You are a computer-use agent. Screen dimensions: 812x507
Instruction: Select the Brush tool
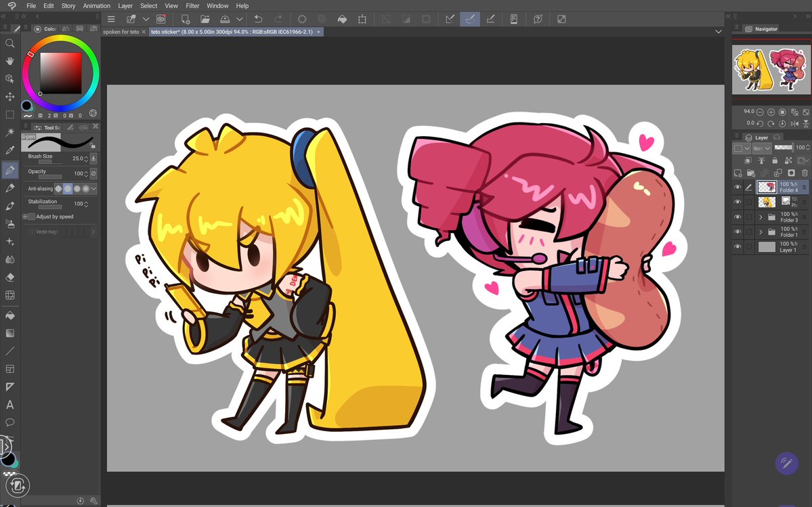pyautogui.click(x=9, y=206)
